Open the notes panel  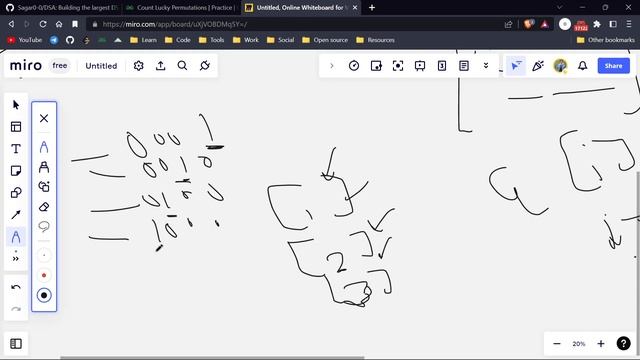[x=464, y=66]
